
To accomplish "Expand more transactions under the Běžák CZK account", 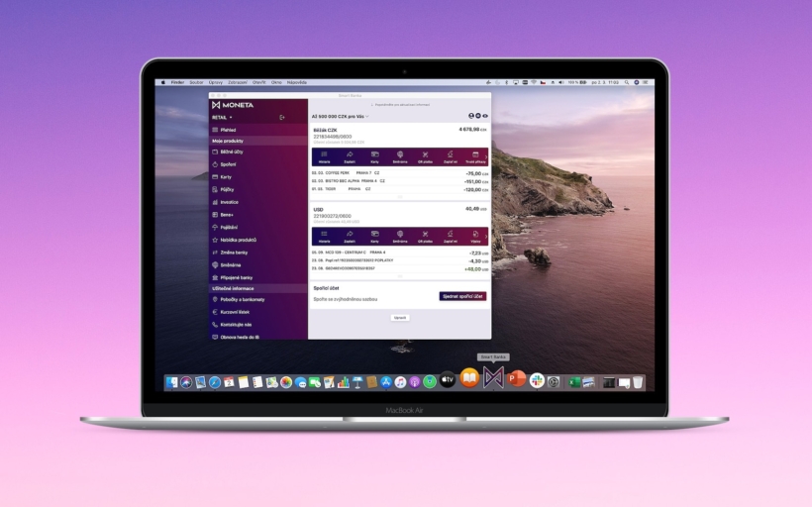I will pos(400,197).
